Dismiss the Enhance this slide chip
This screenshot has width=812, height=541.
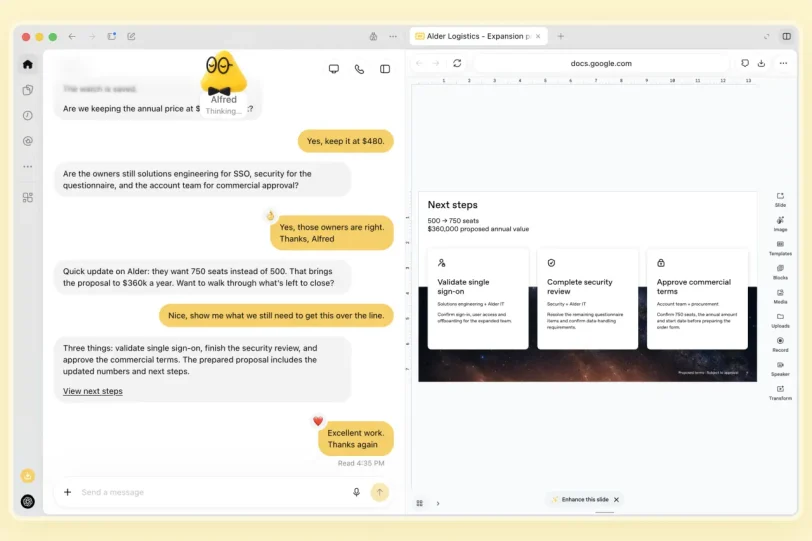click(x=616, y=500)
